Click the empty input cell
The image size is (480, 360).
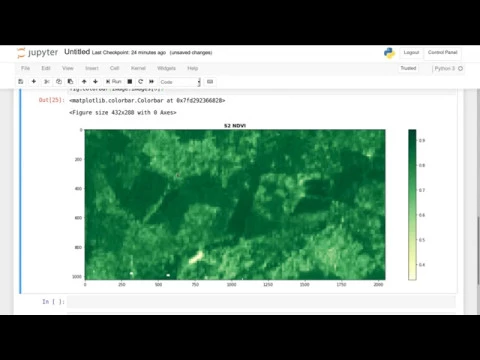point(261,302)
